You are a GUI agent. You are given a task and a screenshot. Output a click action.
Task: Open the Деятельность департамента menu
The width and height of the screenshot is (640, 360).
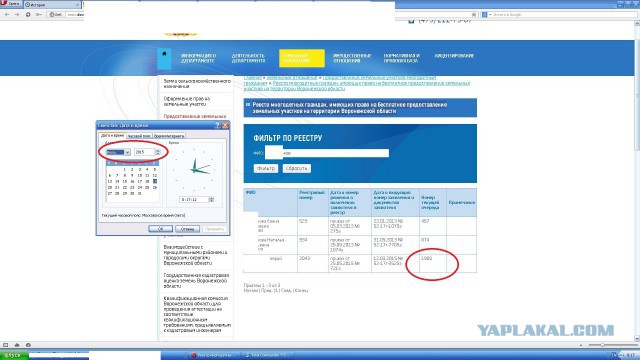[248, 58]
